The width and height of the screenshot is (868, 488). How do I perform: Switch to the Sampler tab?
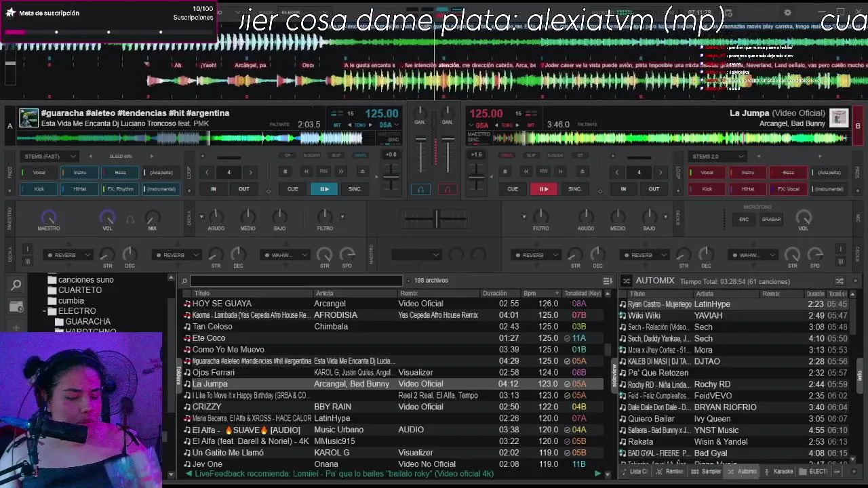point(707,472)
